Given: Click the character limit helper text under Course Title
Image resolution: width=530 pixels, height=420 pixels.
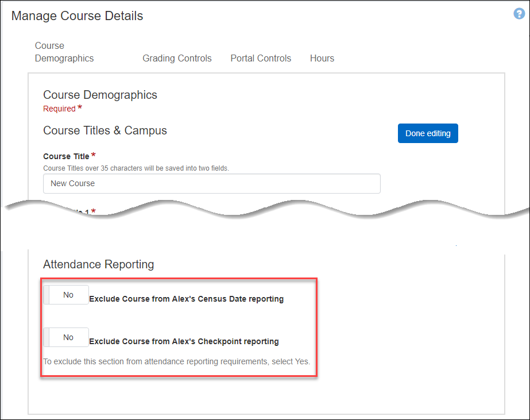Looking at the screenshot, I should [x=138, y=167].
